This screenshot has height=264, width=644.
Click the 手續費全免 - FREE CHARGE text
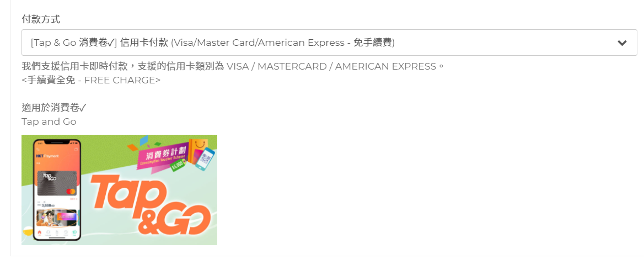(91, 80)
